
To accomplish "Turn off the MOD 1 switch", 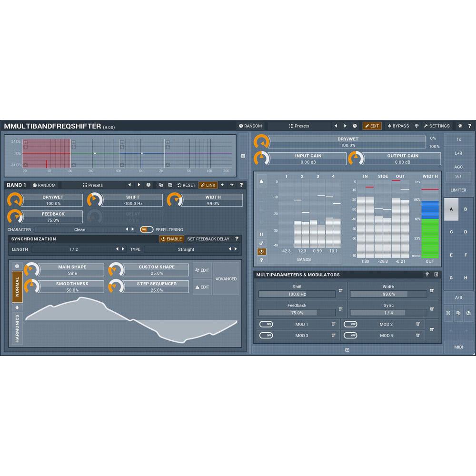I will [x=266, y=324].
